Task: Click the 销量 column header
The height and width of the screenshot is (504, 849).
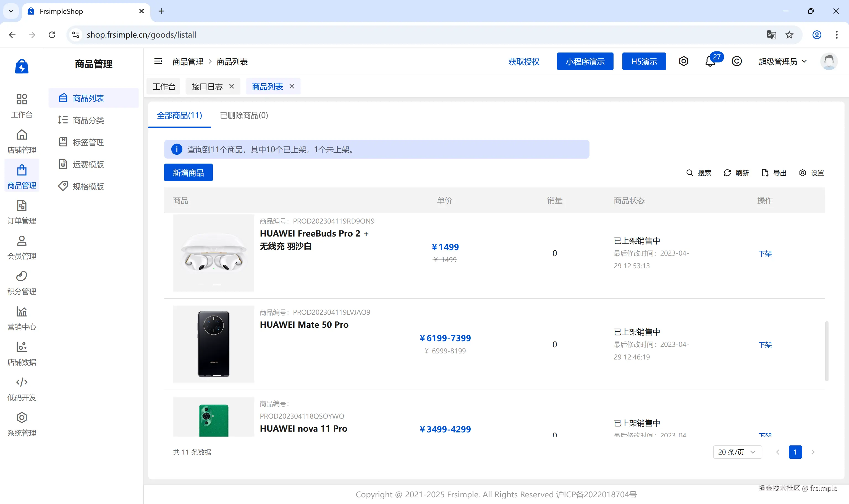Action: click(x=555, y=200)
